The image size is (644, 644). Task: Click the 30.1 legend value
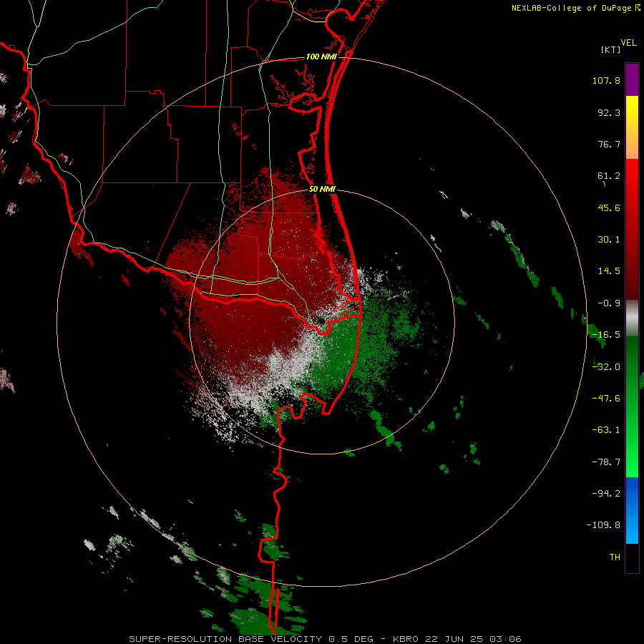[609, 240]
